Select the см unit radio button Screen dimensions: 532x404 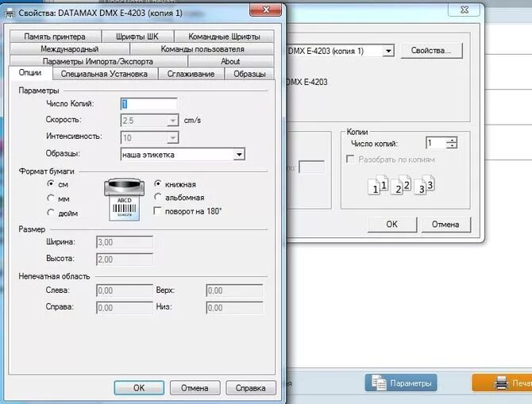click(x=51, y=183)
